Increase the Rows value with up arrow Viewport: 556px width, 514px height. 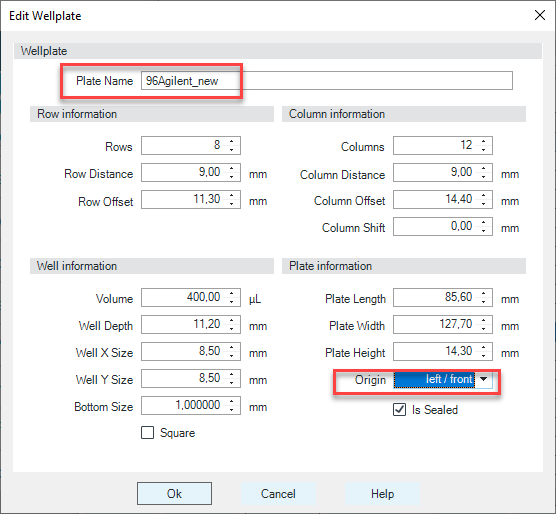click(x=232, y=141)
